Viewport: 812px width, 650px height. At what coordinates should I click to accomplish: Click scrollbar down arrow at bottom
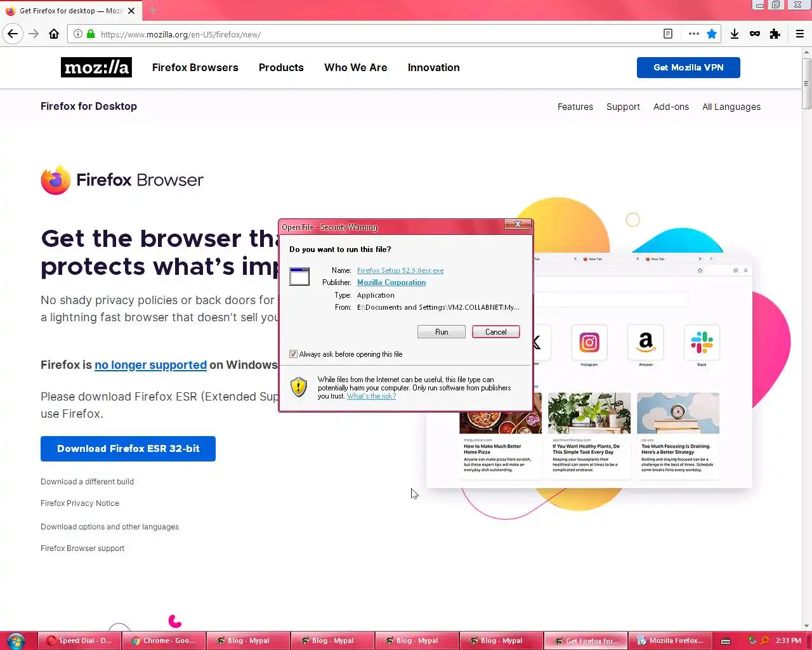[x=806, y=626]
